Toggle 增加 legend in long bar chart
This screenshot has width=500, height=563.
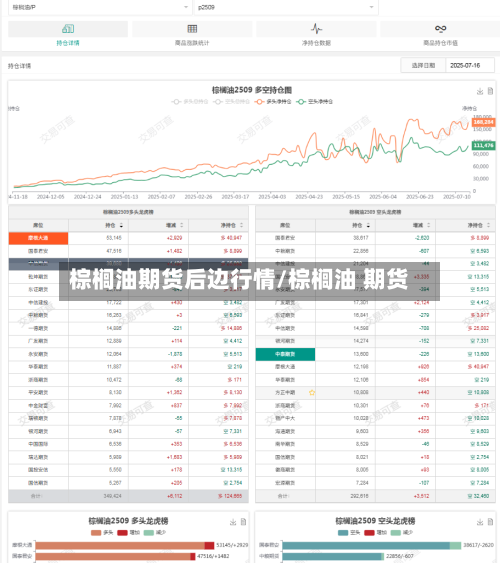128,532
